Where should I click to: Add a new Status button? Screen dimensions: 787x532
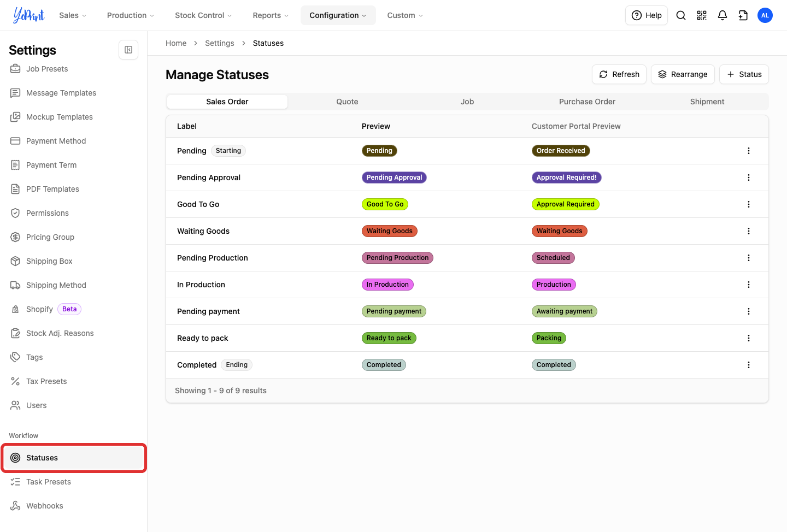(x=744, y=74)
